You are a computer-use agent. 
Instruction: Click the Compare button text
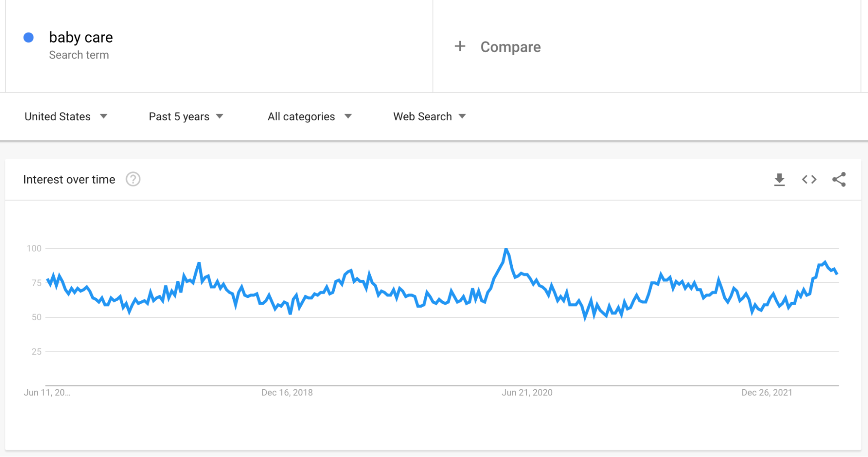point(510,47)
